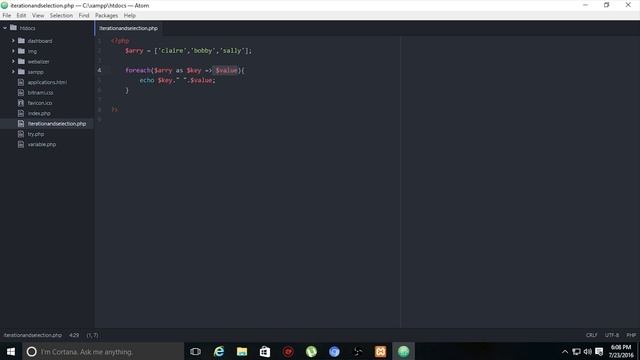The height and width of the screenshot is (360, 640).
Task: Open favicon.ico in the tree view
Action: (x=40, y=103)
